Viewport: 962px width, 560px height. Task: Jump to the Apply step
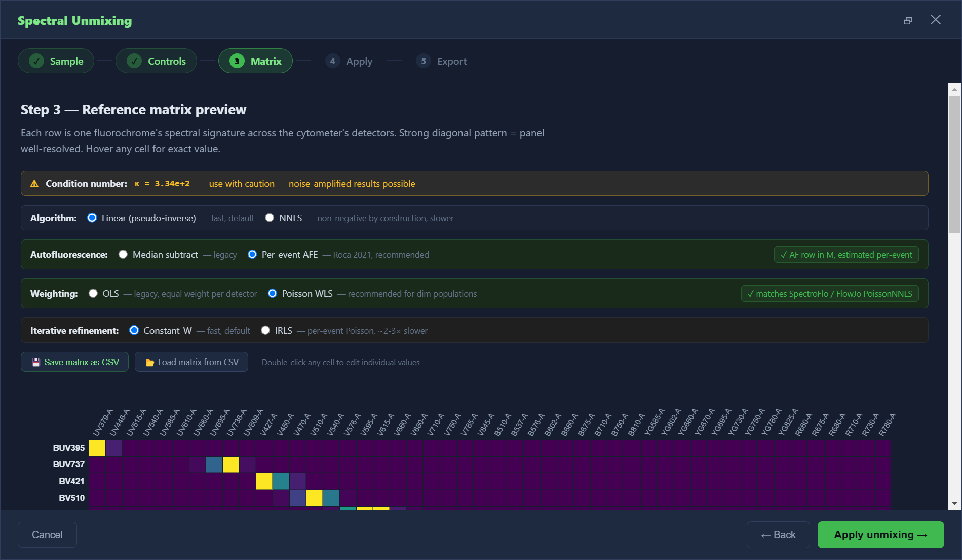pyautogui.click(x=349, y=61)
